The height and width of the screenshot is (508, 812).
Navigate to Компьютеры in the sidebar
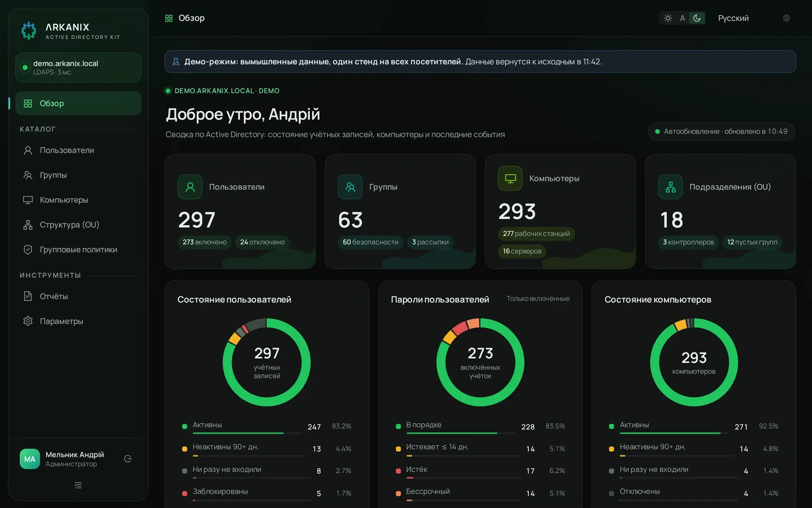[x=78, y=200]
